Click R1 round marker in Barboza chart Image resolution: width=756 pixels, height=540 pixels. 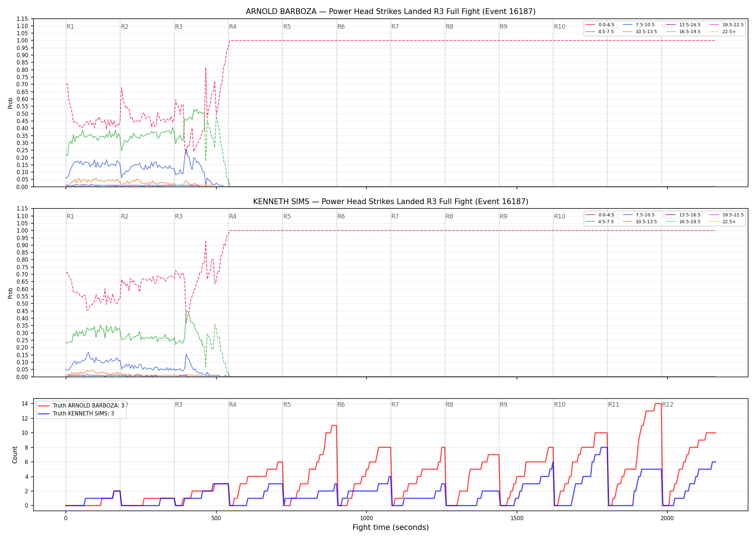70,27
